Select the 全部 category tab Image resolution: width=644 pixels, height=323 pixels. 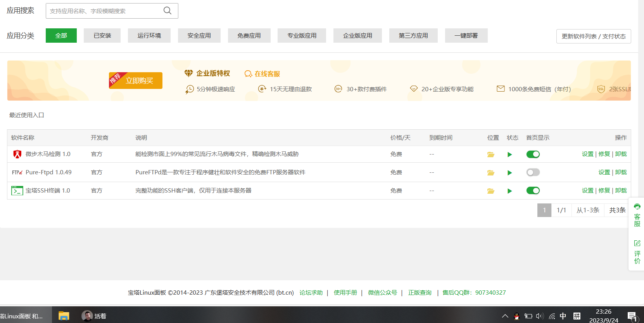point(61,35)
